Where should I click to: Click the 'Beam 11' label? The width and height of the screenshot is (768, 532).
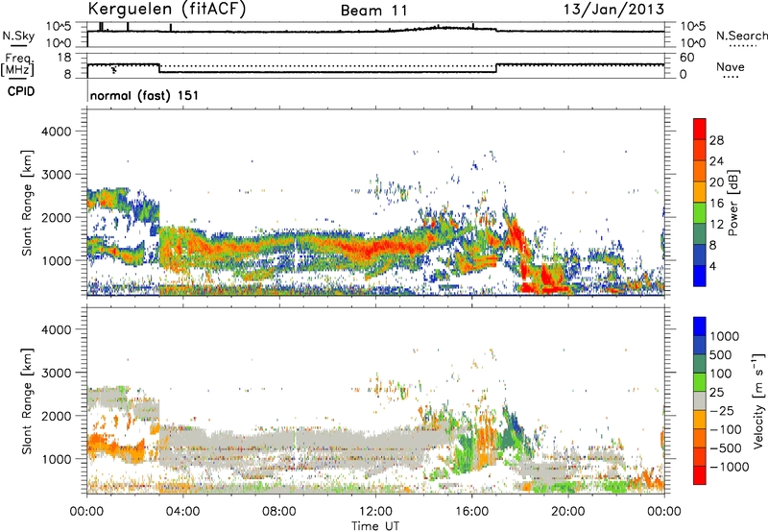point(374,11)
